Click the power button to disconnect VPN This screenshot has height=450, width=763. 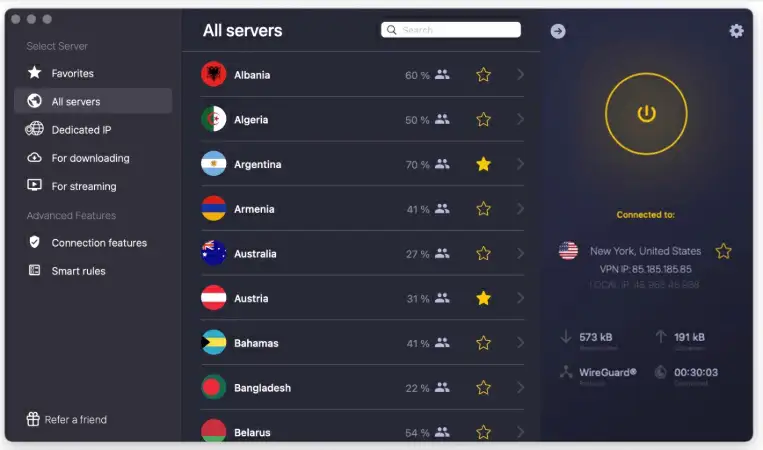(646, 114)
